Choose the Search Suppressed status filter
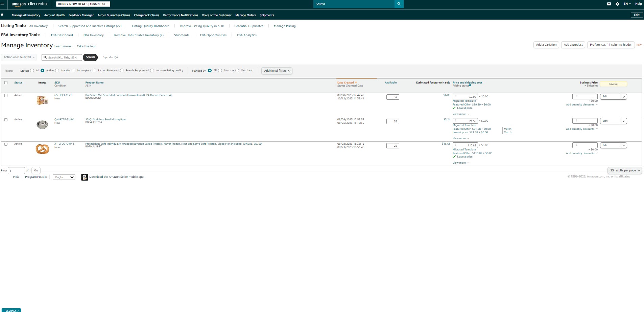Screen dimensions: 644x312 pos(122,71)
